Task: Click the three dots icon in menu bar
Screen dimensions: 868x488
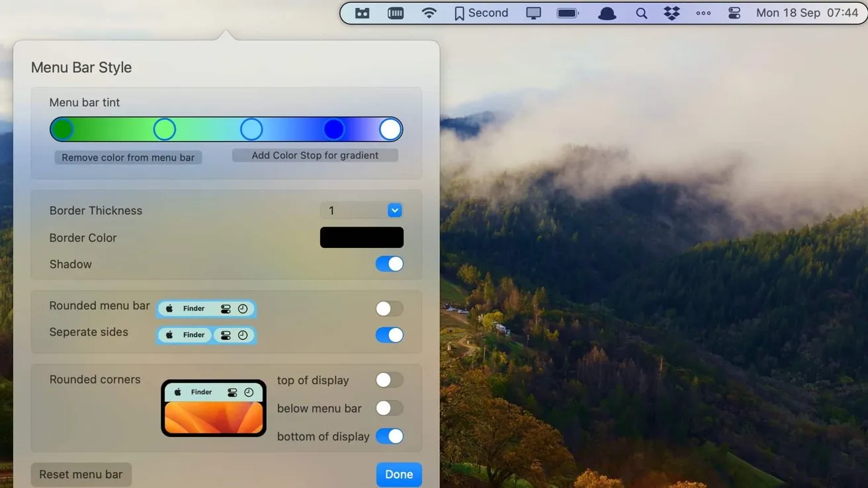Action: pos(703,13)
